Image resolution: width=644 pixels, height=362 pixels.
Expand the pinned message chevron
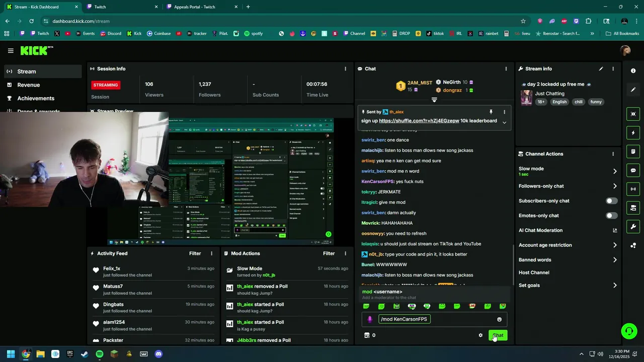click(x=504, y=122)
